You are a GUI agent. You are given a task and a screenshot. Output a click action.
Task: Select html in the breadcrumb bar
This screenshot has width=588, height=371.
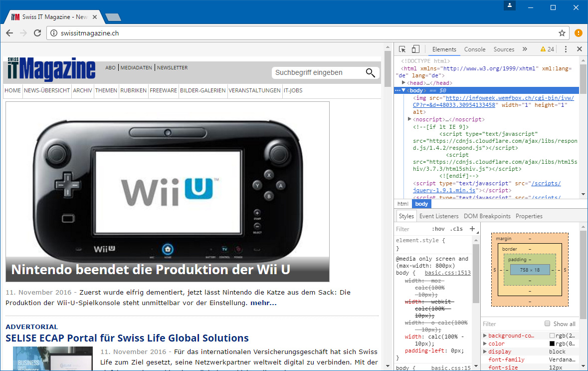point(403,204)
